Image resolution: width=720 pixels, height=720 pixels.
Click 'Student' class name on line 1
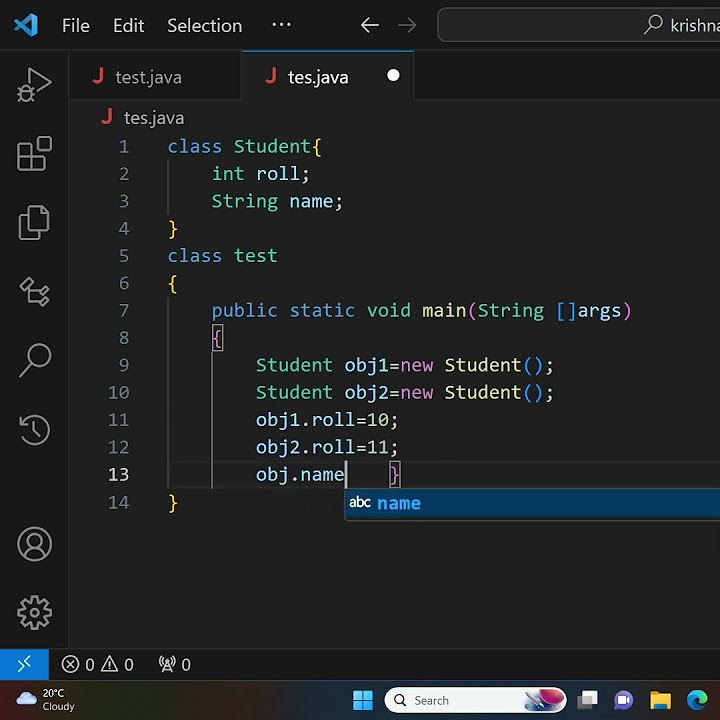[x=273, y=147]
